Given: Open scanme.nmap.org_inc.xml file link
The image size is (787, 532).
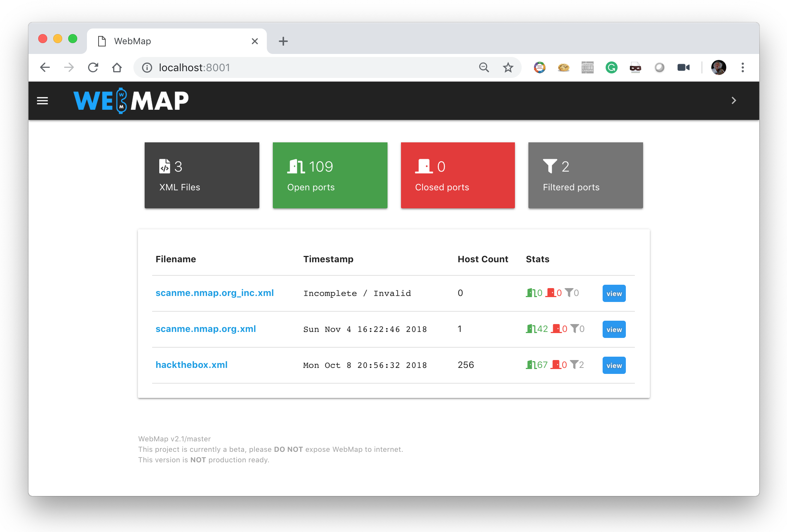Looking at the screenshot, I should tap(214, 293).
